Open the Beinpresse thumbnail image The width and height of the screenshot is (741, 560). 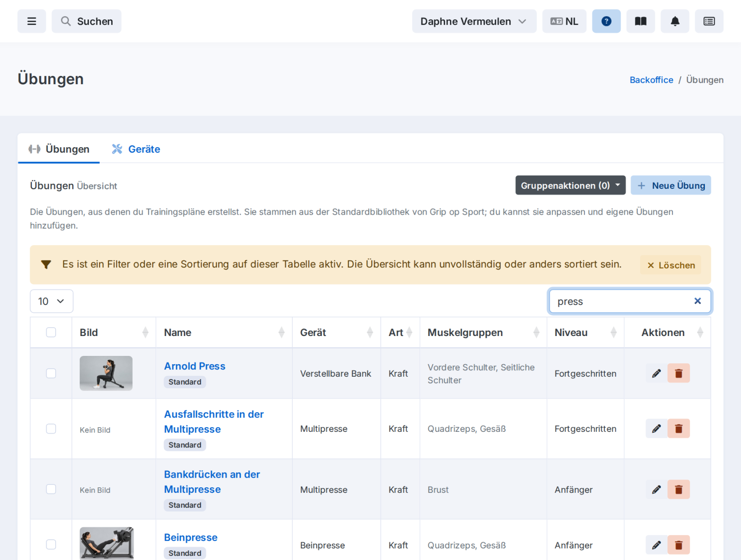(107, 543)
